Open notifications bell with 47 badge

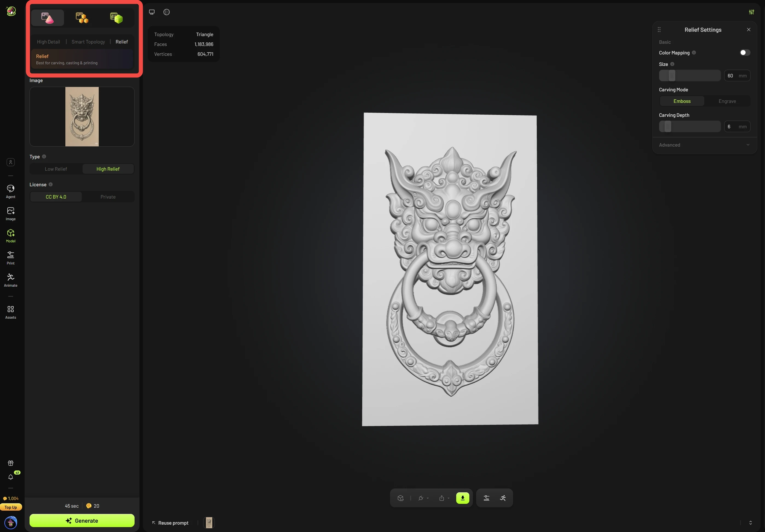point(11,477)
